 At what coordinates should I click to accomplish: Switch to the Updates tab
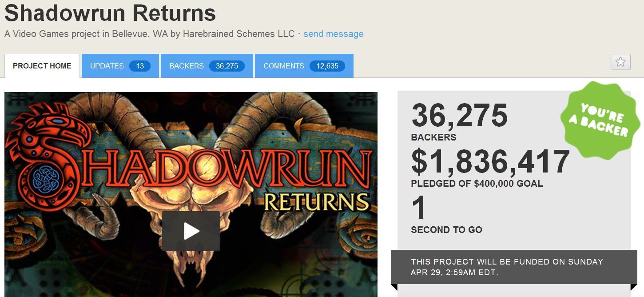(120, 66)
